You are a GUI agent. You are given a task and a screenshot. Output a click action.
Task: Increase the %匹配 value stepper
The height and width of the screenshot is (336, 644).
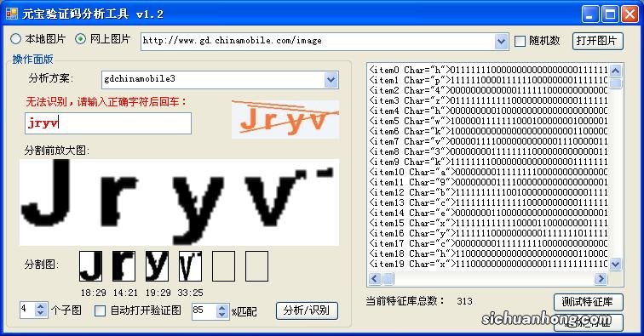tap(221, 308)
